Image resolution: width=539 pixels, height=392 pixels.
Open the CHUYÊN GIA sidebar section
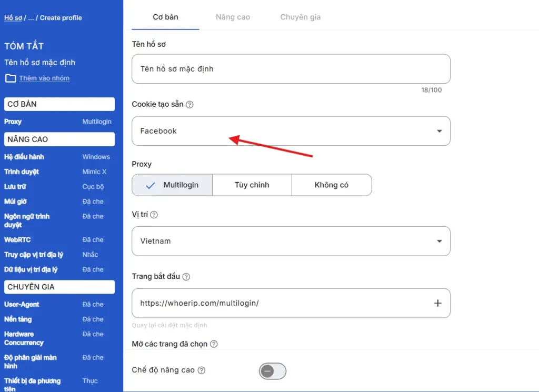59,287
